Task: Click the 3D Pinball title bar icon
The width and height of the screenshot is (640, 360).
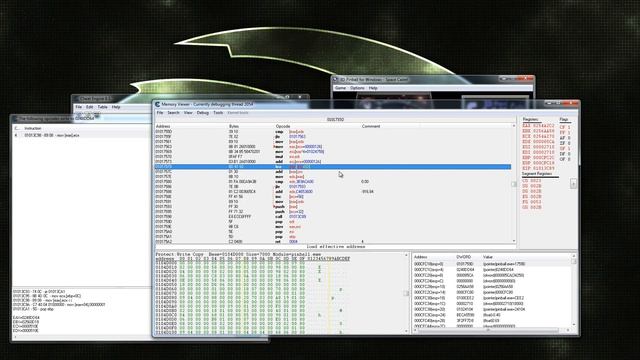Action: tap(336, 80)
